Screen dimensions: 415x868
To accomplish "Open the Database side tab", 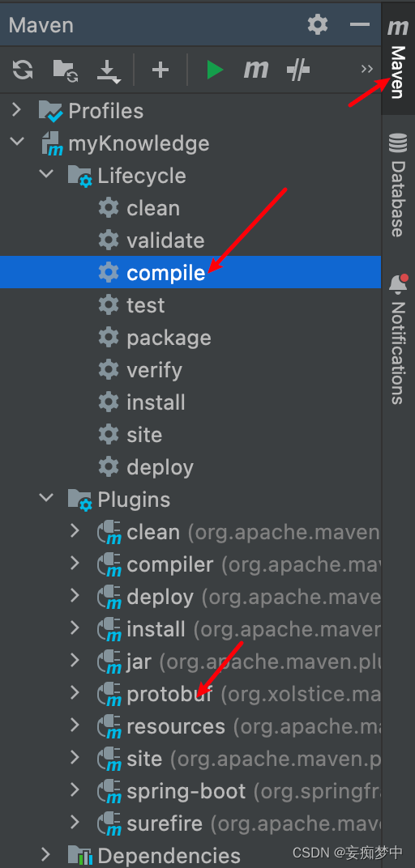I will click(x=396, y=185).
